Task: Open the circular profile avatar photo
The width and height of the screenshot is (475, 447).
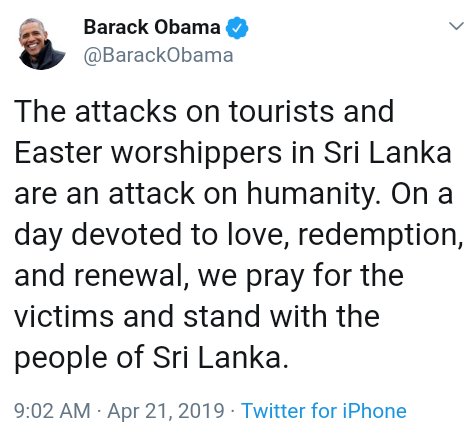Action: 42,44
